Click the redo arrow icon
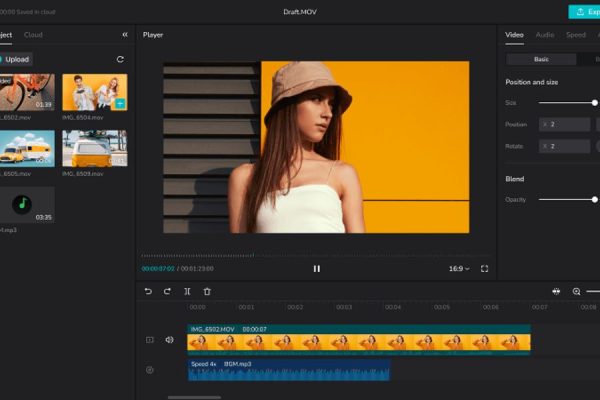The height and width of the screenshot is (400, 600). 167,291
